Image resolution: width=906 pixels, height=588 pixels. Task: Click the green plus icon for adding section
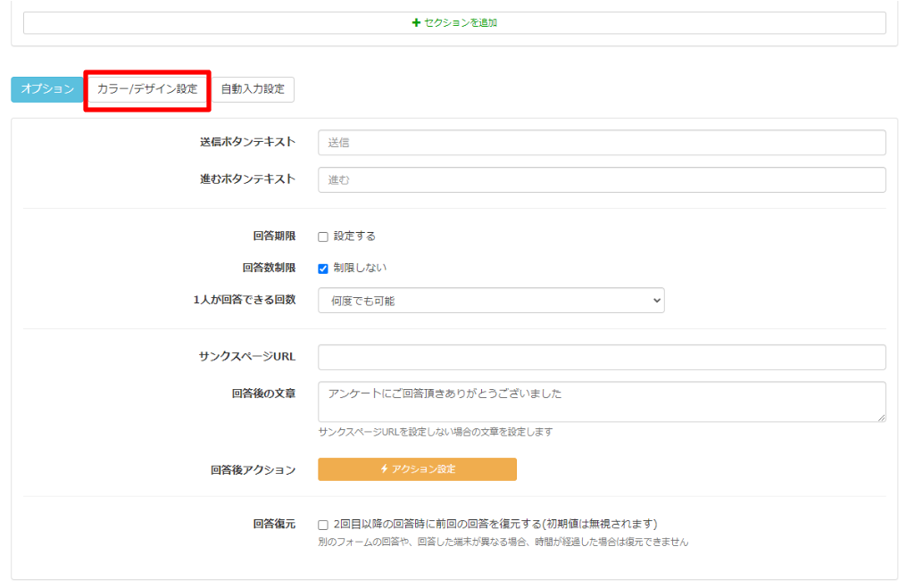pos(415,22)
